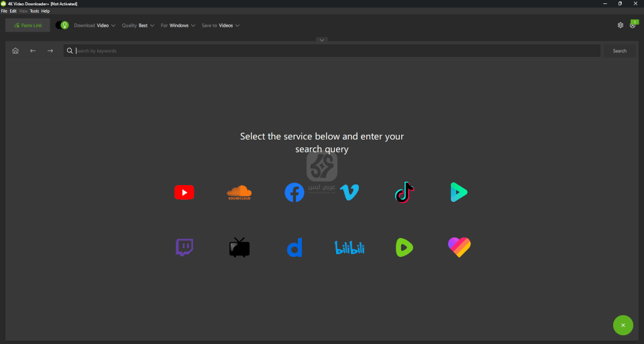
Task: Open the TikTok service icon
Action: click(404, 192)
